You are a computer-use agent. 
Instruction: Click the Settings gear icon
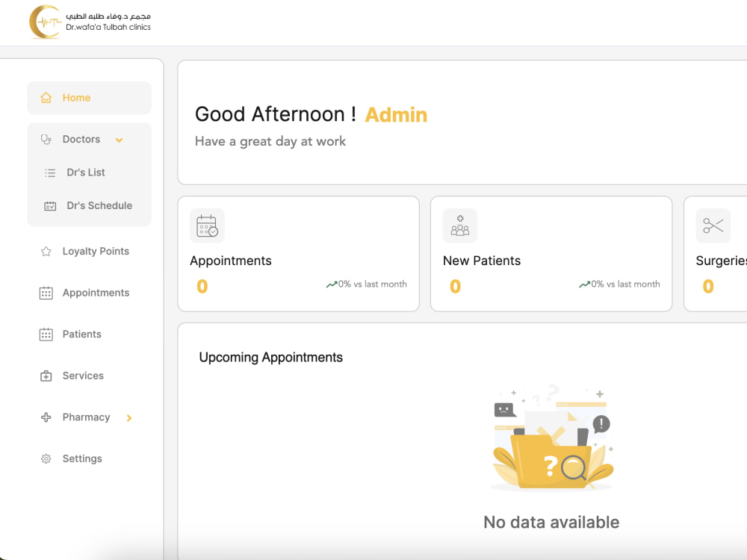[46, 459]
